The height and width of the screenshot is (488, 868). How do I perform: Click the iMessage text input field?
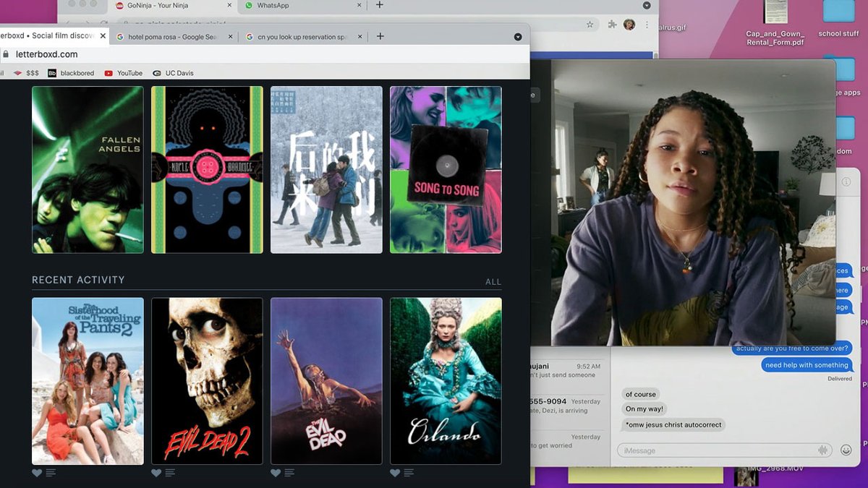click(x=725, y=450)
